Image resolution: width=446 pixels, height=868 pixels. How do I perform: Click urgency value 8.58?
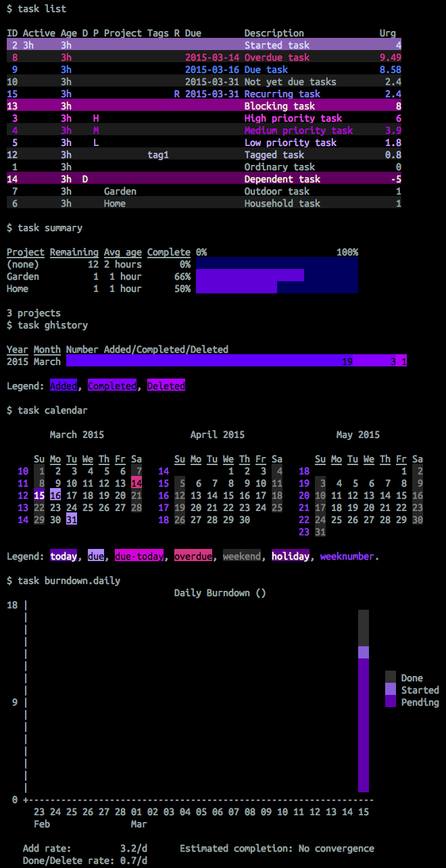pyautogui.click(x=391, y=70)
